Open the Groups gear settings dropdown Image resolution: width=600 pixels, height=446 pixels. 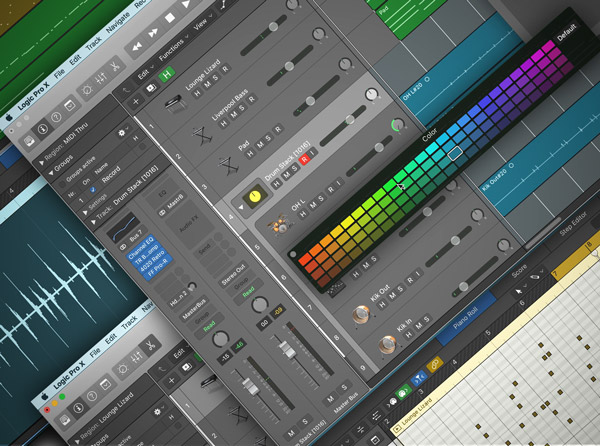click(x=124, y=131)
